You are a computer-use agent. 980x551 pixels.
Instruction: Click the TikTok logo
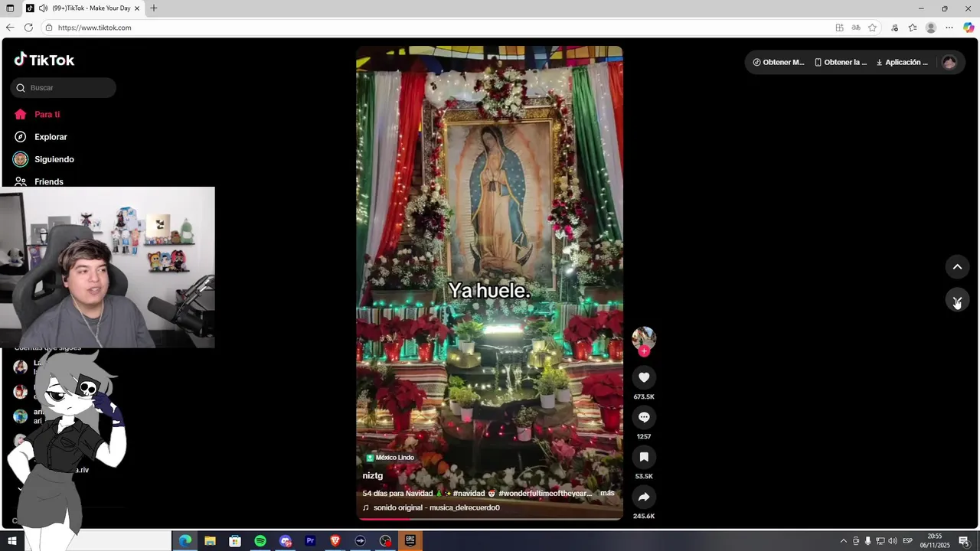pos(44,60)
